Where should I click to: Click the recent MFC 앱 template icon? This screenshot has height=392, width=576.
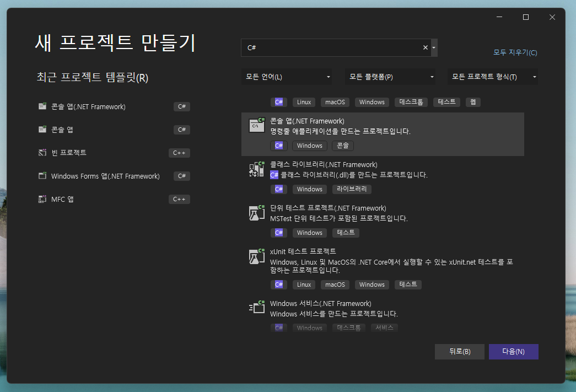[42, 198]
